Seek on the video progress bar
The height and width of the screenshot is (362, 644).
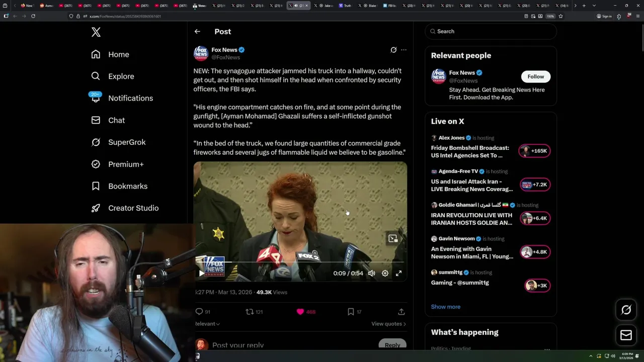300,262
